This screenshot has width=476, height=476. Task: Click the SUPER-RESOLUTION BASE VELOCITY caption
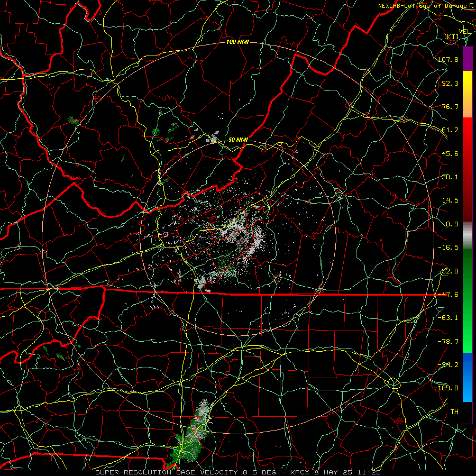coord(167,472)
